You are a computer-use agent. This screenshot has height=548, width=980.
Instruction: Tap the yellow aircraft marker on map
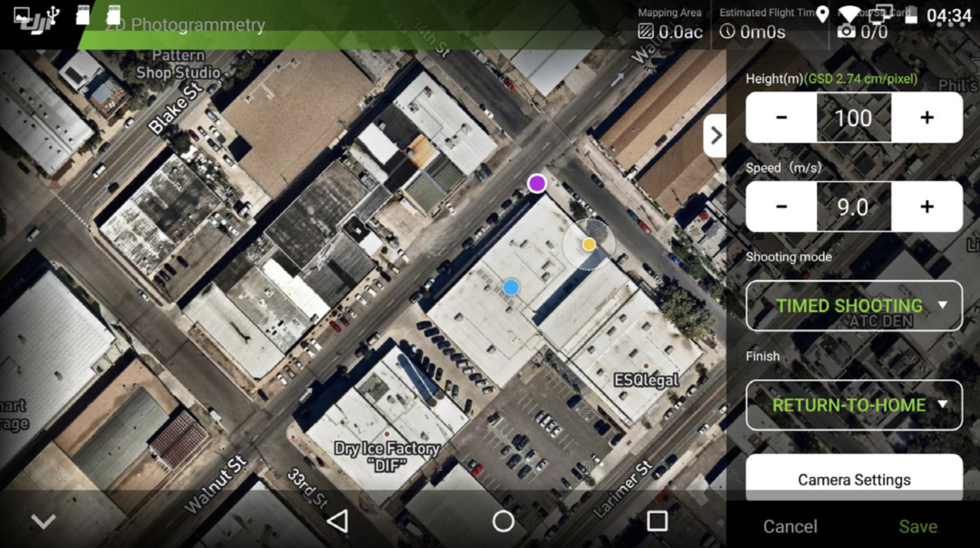(589, 244)
